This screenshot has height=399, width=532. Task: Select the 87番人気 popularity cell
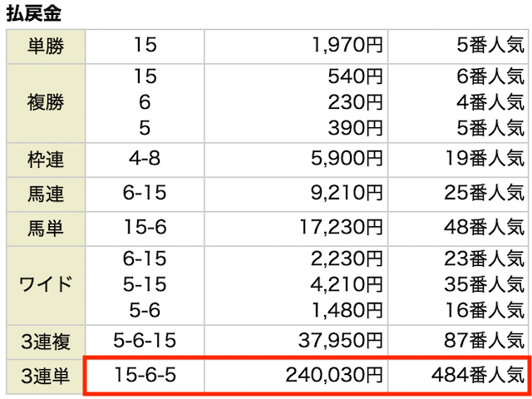(484, 341)
